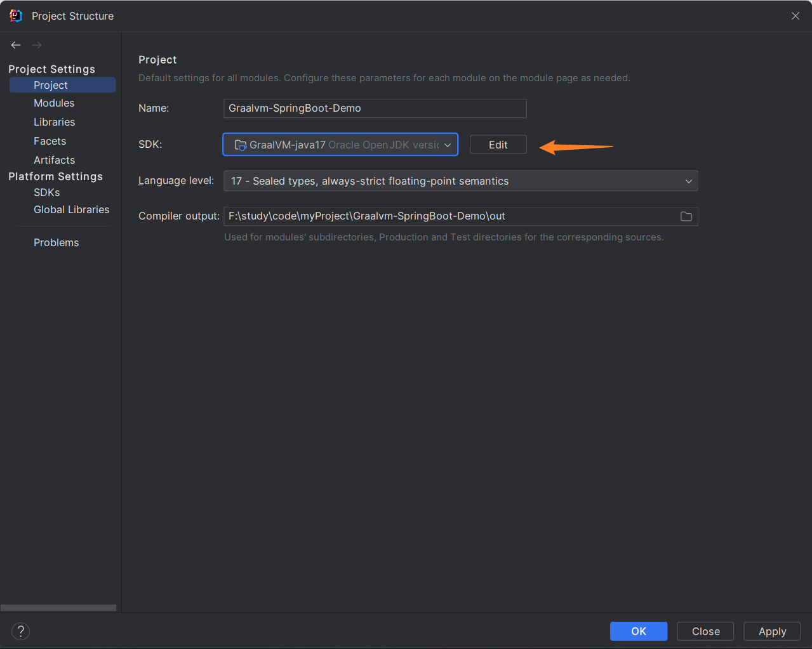
Task: Click the Close button
Action: (705, 631)
